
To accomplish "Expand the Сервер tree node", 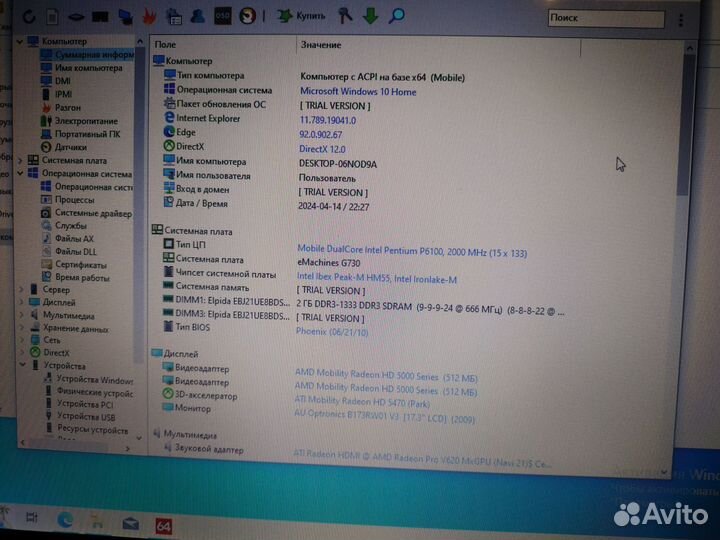I will coord(21,290).
